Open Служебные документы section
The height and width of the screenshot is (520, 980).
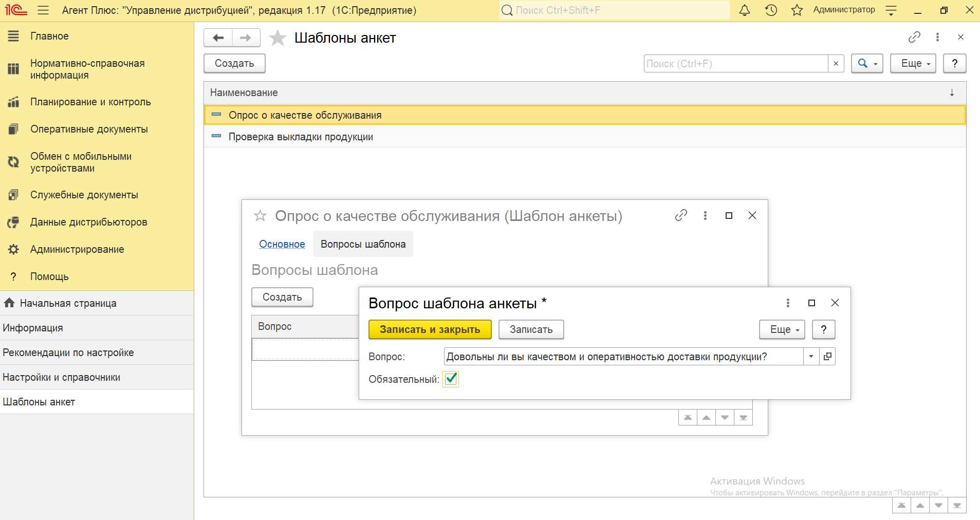pyautogui.click(x=84, y=195)
